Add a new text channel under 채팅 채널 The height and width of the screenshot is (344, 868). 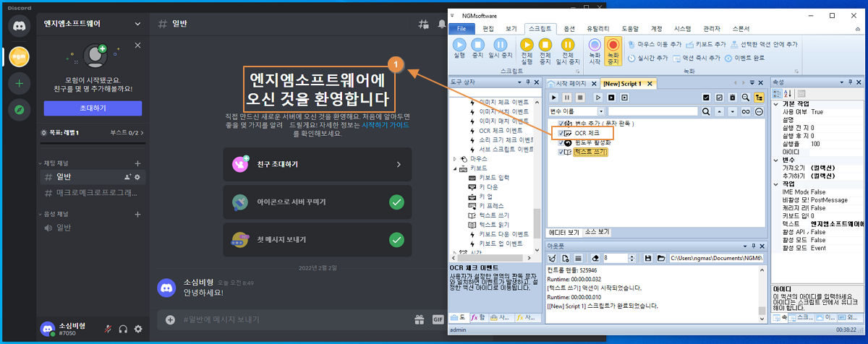137,163
